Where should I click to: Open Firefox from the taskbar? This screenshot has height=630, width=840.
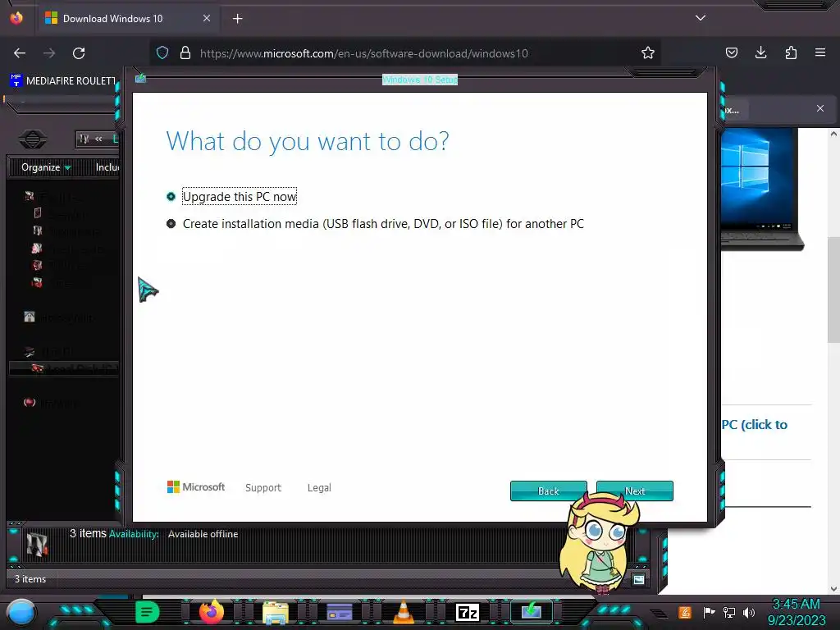pos(212,612)
